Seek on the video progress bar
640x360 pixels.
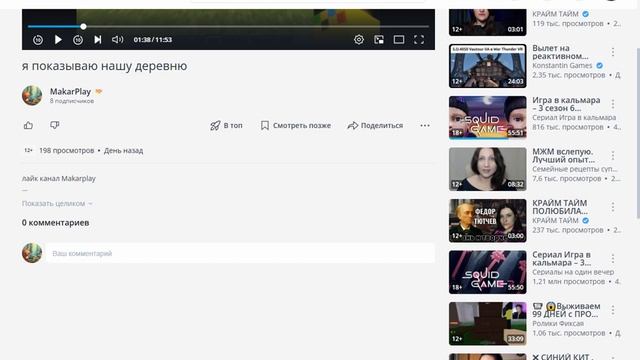click(x=228, y=27)
